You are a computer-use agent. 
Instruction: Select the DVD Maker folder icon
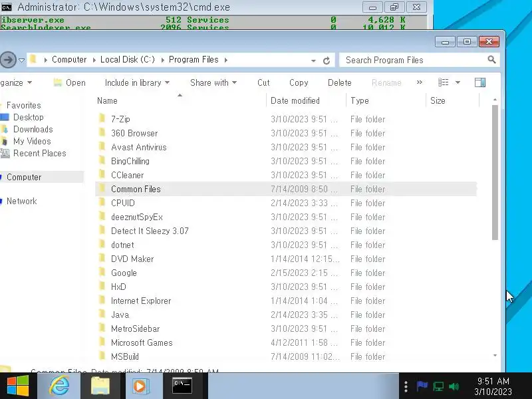click(102, 258)
